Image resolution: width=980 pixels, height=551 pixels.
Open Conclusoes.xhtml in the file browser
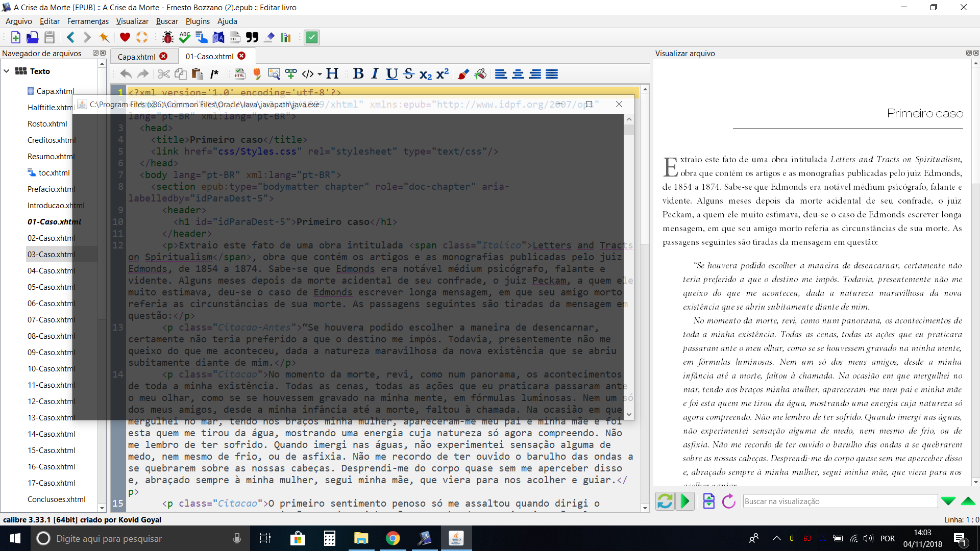[56, 499]
